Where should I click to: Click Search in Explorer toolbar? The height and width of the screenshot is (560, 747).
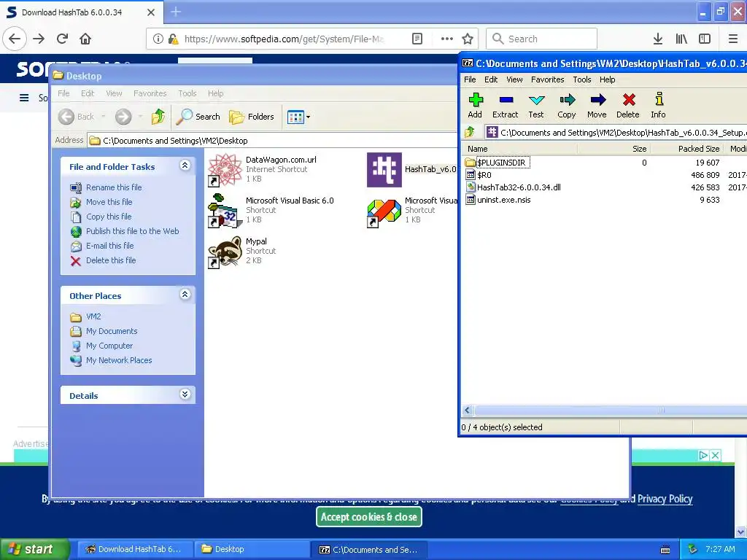point(198,116)
